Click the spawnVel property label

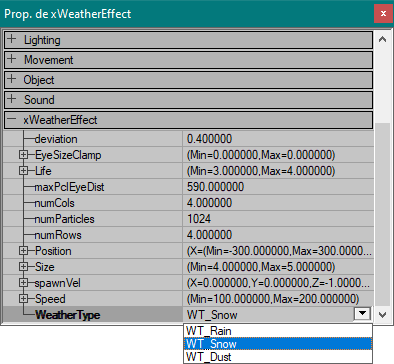[x=58, y=283]
